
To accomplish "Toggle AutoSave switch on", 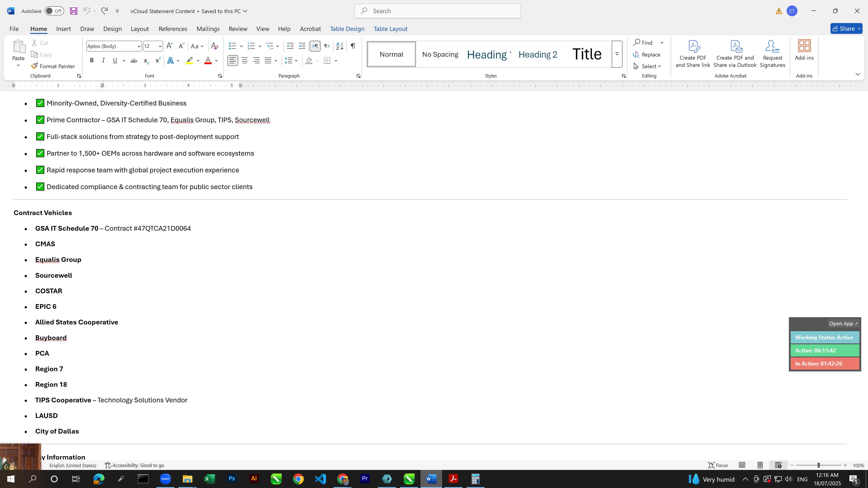I will pyautogui.click(x=54, y=11).
